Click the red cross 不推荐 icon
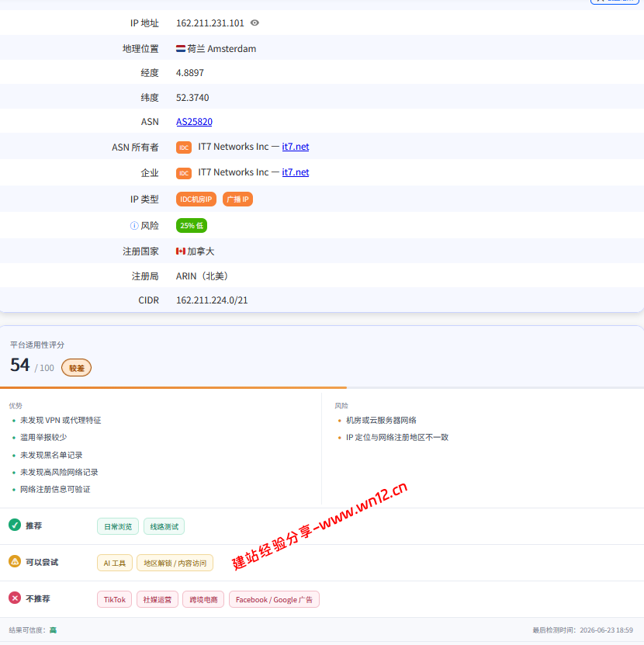Viewport: 644px width, 645px height. [x=15, y=598]
